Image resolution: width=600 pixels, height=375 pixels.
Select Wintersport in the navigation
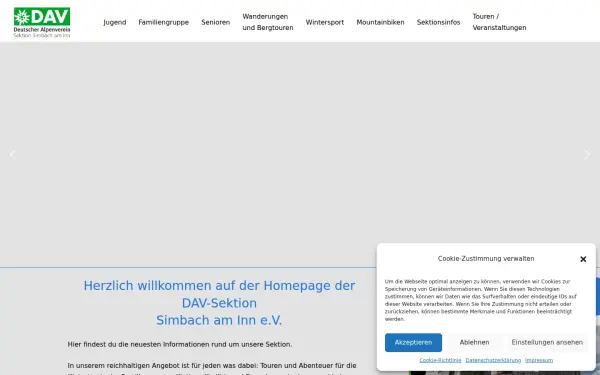[x=324, y=22]
